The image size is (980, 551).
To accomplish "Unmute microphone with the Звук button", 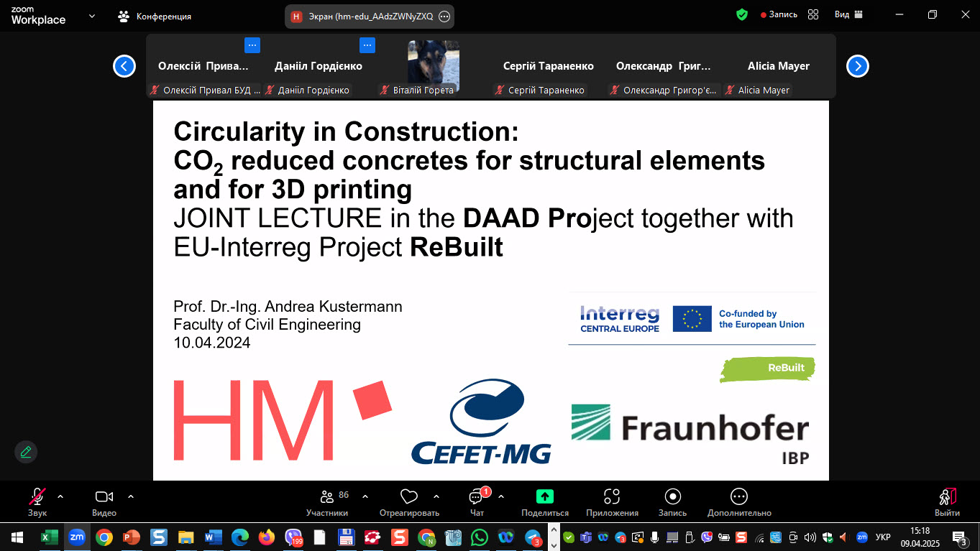I will (x=37, y=502).
